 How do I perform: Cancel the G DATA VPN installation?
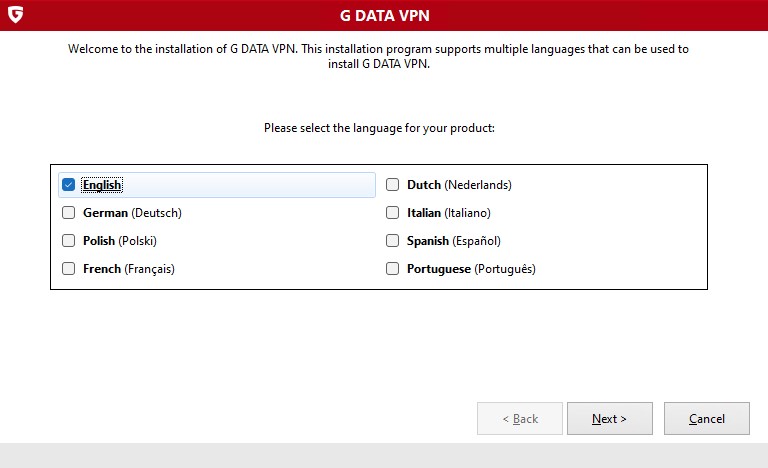(707, 419)
